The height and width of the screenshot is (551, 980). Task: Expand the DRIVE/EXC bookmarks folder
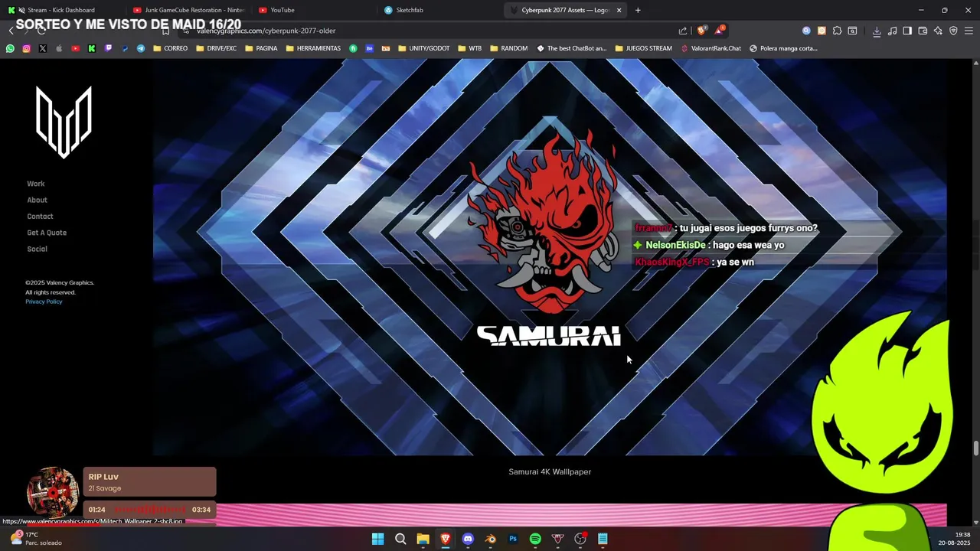tap(217, 48)
